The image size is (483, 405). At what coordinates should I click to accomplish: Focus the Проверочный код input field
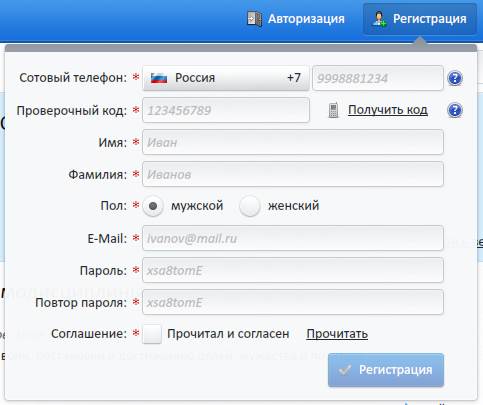tap(226, 110)
